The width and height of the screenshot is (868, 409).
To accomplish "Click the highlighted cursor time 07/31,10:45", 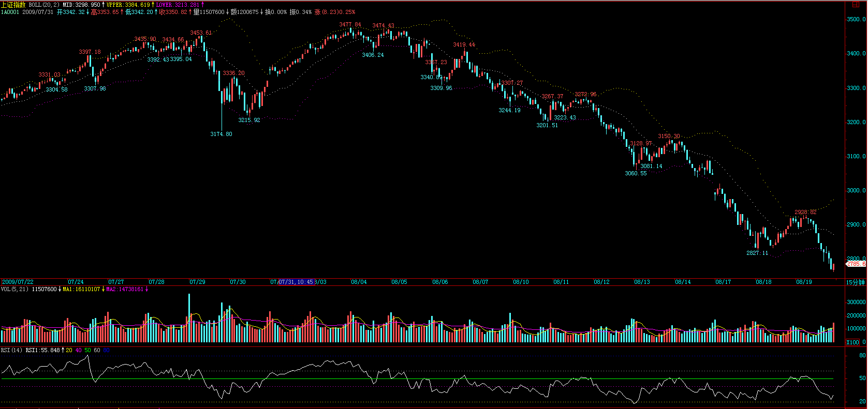I will 296,282.
